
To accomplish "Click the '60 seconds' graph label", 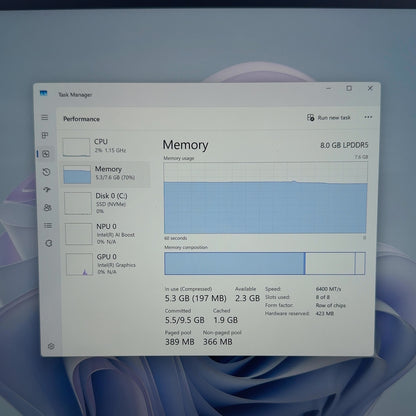I will 176,238.
